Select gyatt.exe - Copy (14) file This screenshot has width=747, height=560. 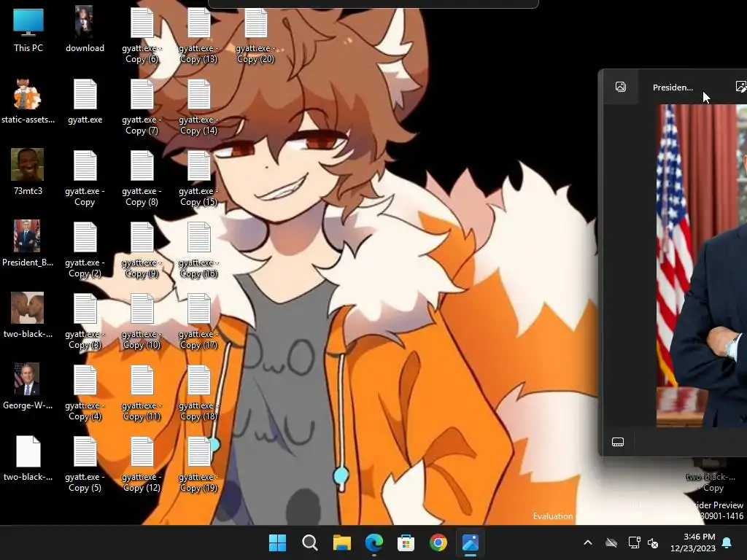pyautogui.click(x=198, y=107)
